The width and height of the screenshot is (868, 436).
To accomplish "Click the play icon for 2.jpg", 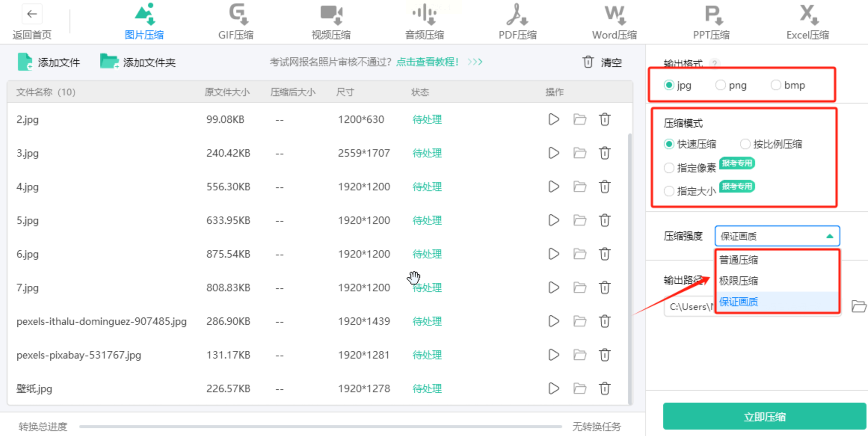I will pyautogui.click(x=554, y=120).
